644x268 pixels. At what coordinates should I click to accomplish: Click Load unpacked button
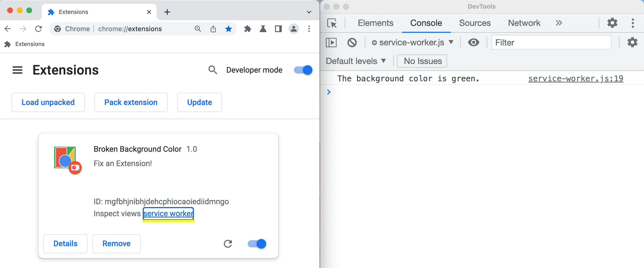(48, 102)
